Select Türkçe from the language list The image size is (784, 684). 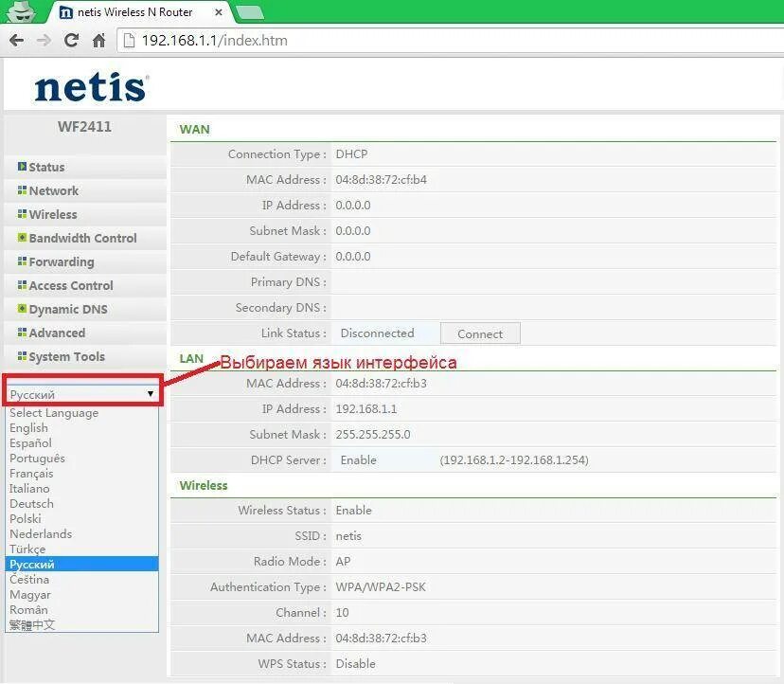pos(82,549)
